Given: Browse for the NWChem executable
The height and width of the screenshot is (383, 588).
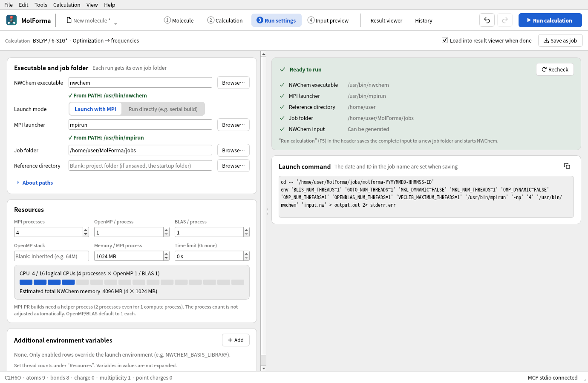Looking at the screenshot, I should pos(233,83).
